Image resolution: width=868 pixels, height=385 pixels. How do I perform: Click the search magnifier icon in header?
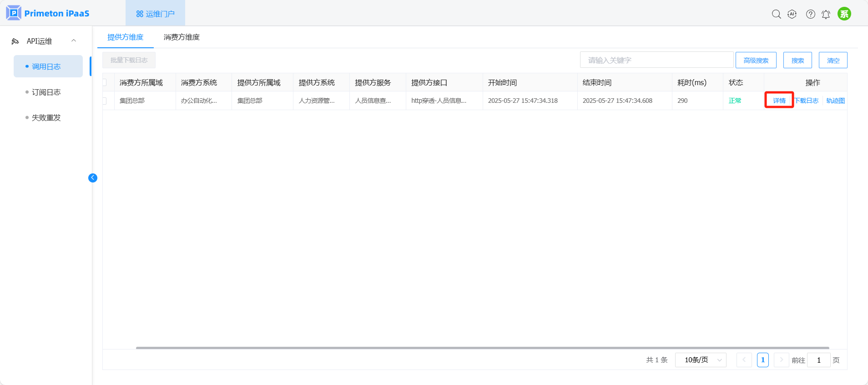(x=776, y=14)
